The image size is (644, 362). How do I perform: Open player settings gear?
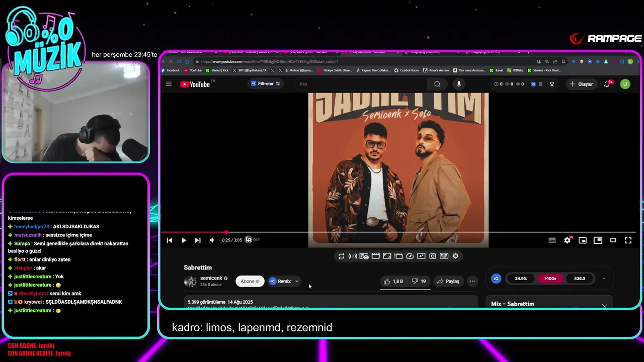coord(568,240)
